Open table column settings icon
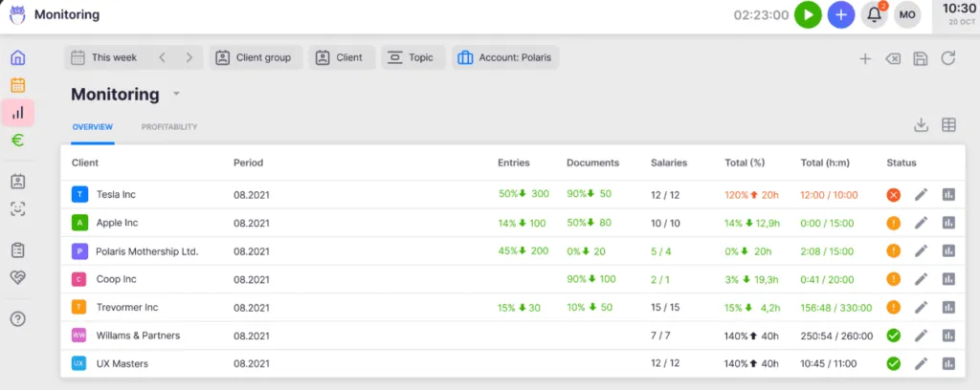980x390 pixels. (948, 125)
